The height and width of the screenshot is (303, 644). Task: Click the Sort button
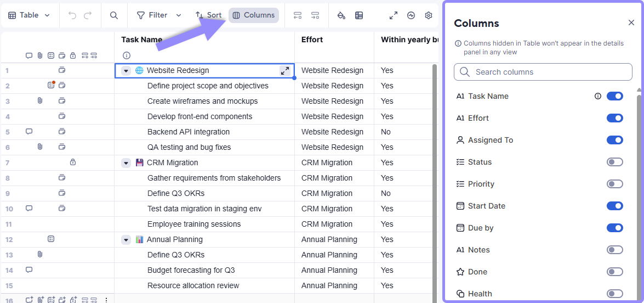pos(209,15)
